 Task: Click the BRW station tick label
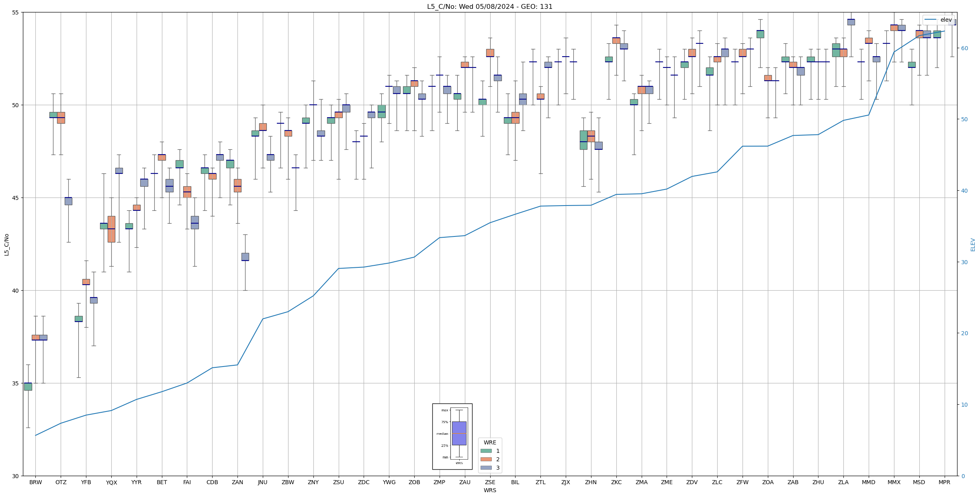[x=35, y=482]
